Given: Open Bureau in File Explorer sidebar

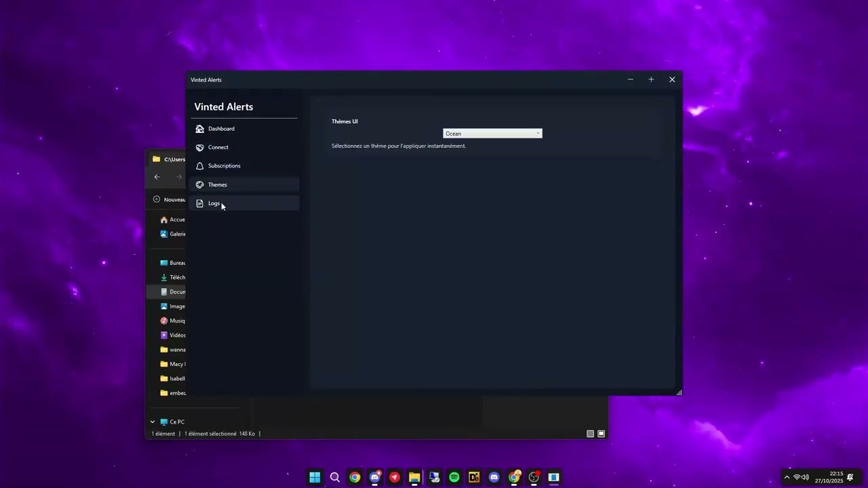Looking at the screenshot, I should [172, 263].
